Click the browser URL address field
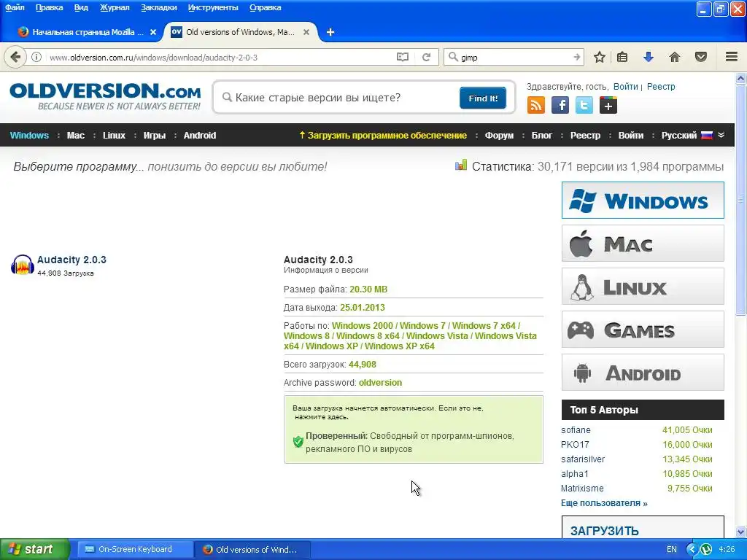The height and width of the screenshot is (560, 747). click(x=219, y=57)
